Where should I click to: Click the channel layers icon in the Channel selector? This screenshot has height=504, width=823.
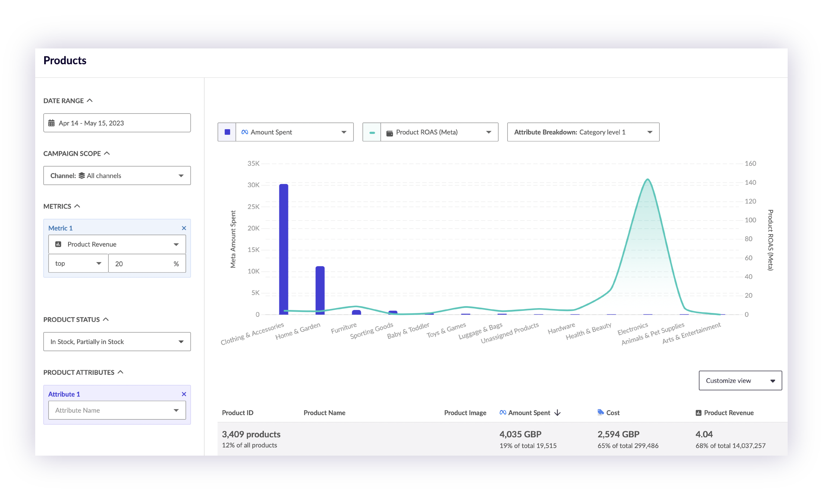[82, 175]
